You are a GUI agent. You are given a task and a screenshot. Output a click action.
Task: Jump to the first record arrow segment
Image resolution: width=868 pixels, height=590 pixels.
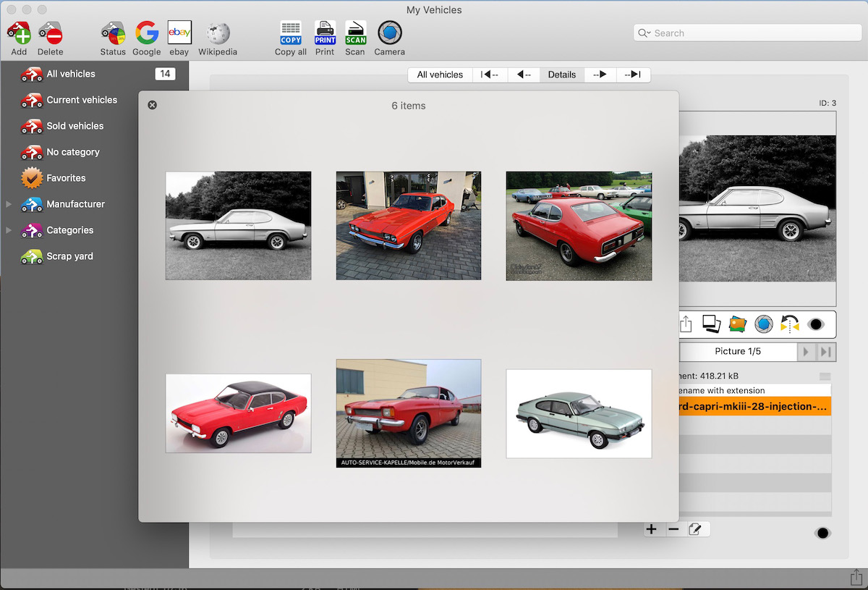tap(490, 75)
